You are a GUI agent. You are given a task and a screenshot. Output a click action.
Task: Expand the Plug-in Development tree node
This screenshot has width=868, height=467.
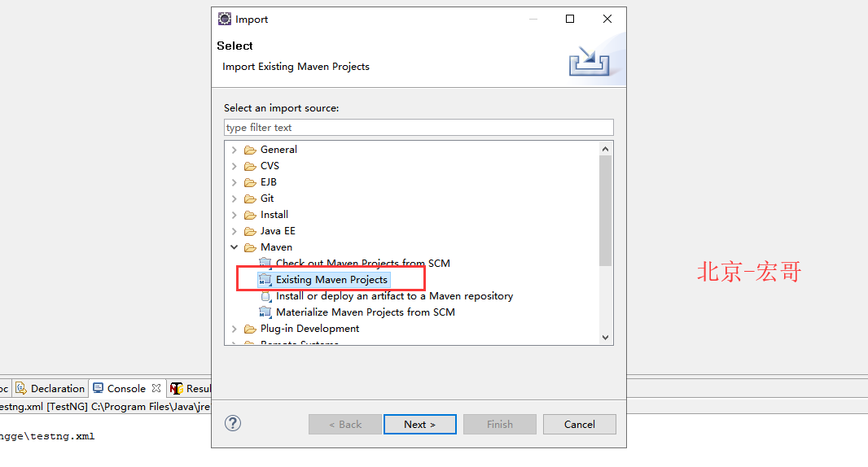pos(235,329)
